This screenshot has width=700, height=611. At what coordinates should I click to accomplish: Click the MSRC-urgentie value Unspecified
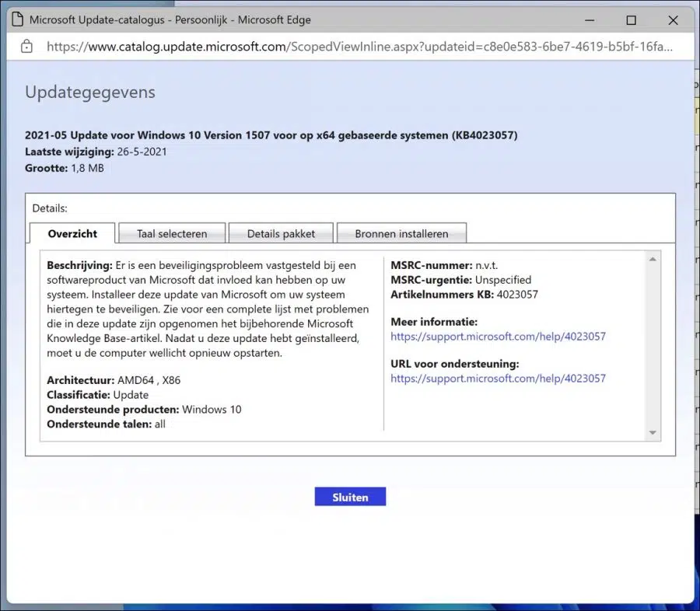(503, 280)
